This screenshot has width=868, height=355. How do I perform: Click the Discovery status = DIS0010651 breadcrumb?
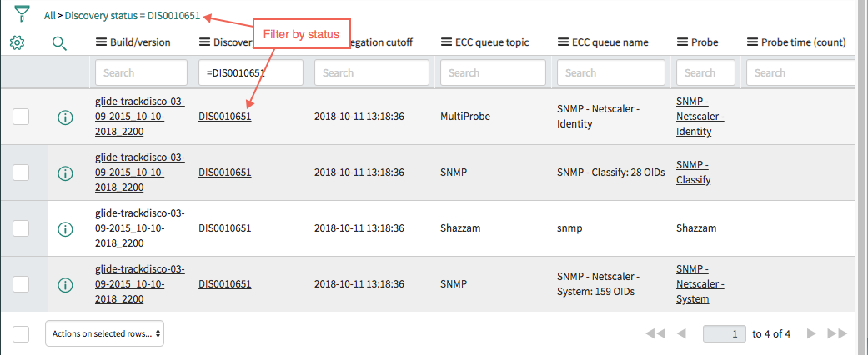[x=133, y=16]
